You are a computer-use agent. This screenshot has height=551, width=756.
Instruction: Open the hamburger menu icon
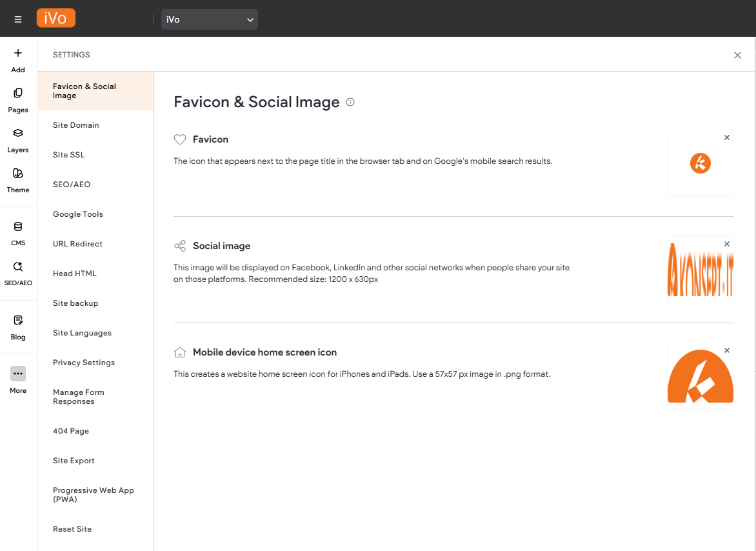point(18,19)
